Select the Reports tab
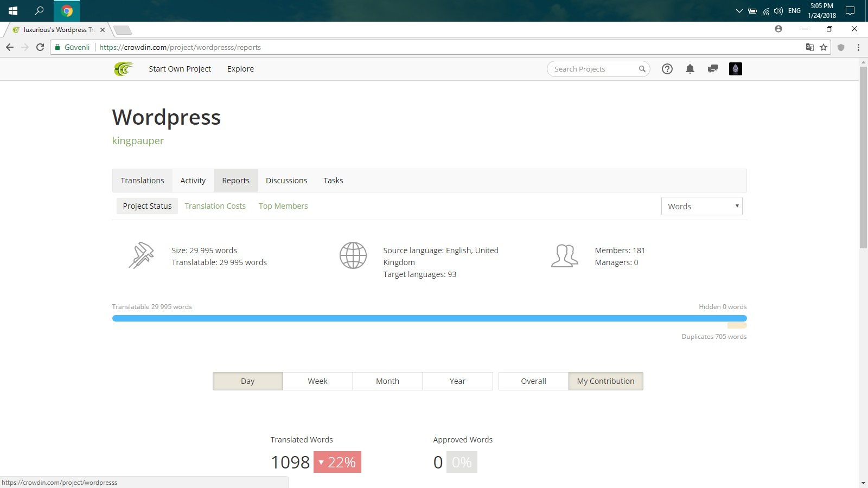Image resolution: width=868 pixels, height=488 pixels. [235, 181]
